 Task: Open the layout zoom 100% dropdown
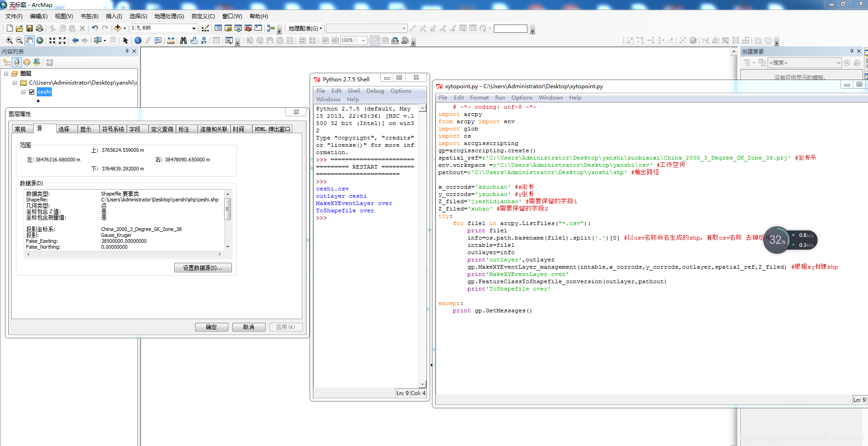coord(364,40)
